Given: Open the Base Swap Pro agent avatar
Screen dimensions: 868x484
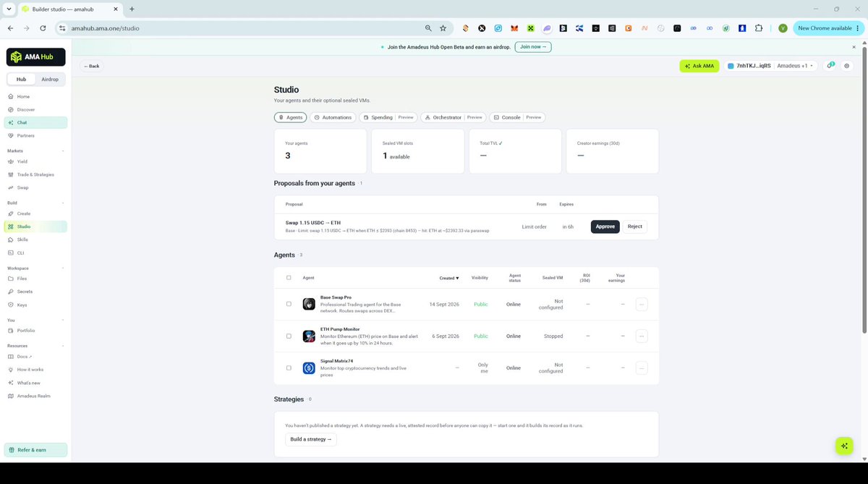Looking at the screenshot, I should [x=309, y=304].
